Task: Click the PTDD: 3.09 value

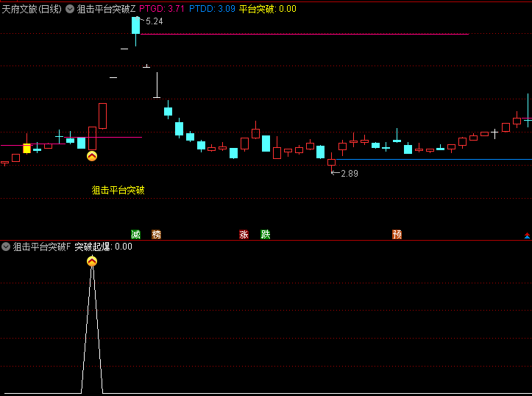Action: click(x=212, y=9)
